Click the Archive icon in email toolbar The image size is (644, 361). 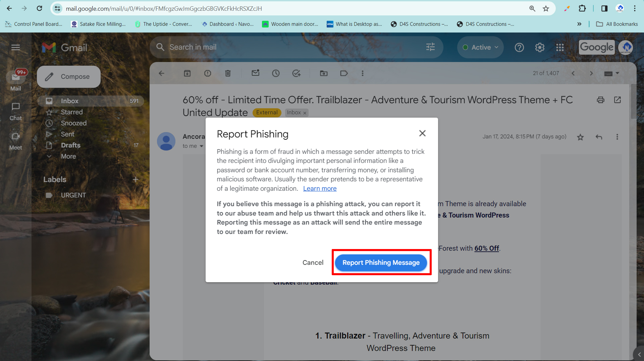pyautogui.click(x=187, y=73)
